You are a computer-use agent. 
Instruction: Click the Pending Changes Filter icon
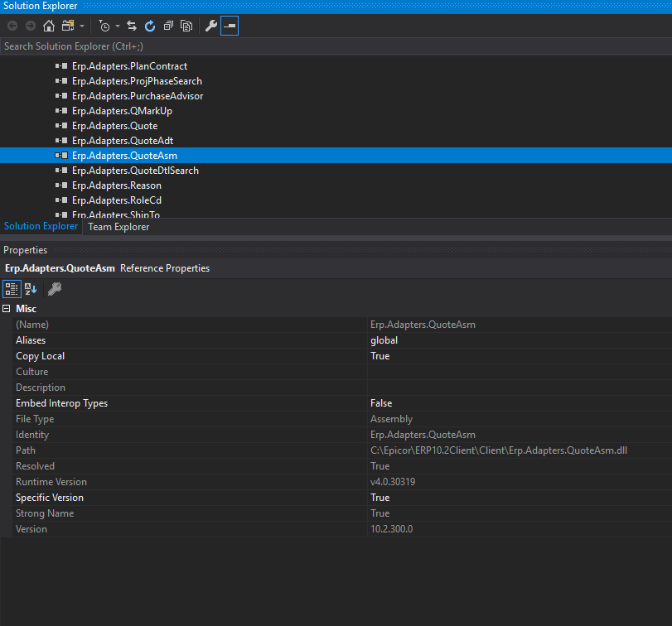click(x=104, y=26)
